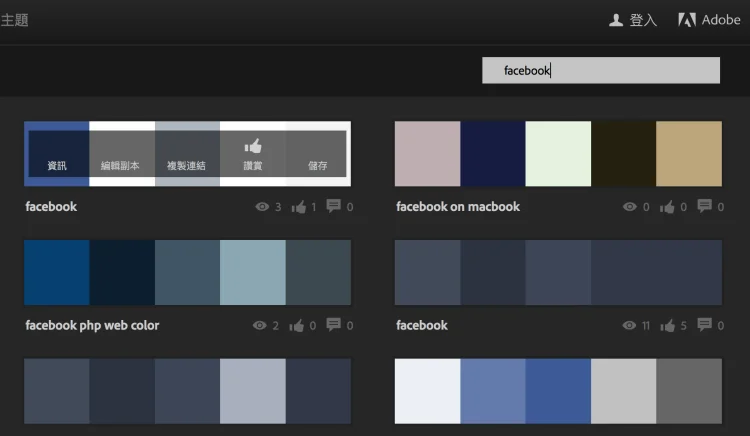Viewport: 750px width, 436px height.
Task: Click comment icon for facebook on macbook
Action: (704, 206)
